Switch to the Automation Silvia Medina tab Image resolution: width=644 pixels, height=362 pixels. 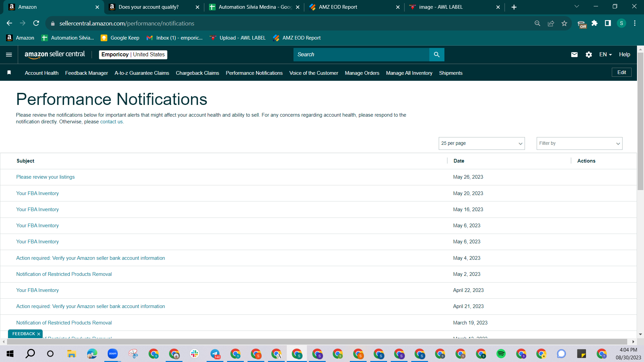click(254, 7)
